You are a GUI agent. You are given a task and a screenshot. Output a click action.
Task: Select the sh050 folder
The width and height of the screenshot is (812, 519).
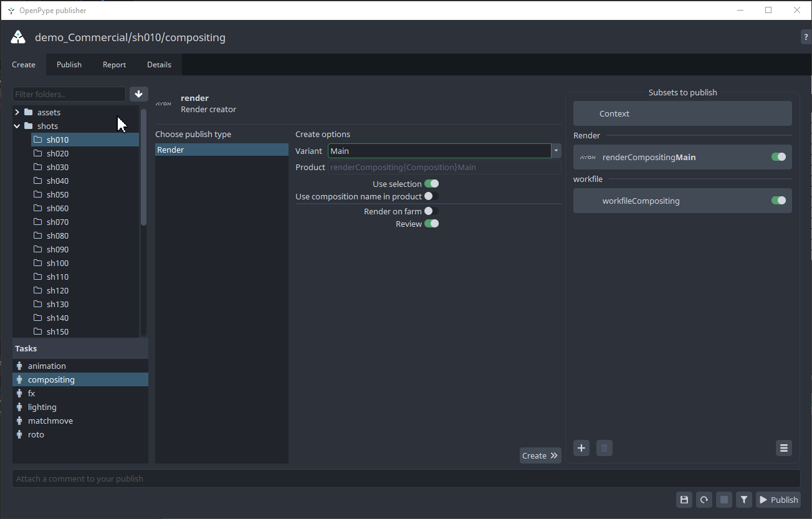[85, 194]
